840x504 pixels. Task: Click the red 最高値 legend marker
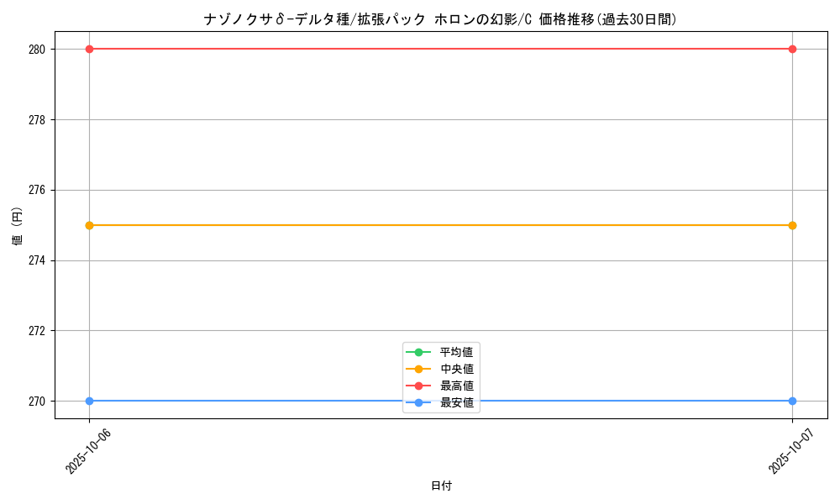418,386
